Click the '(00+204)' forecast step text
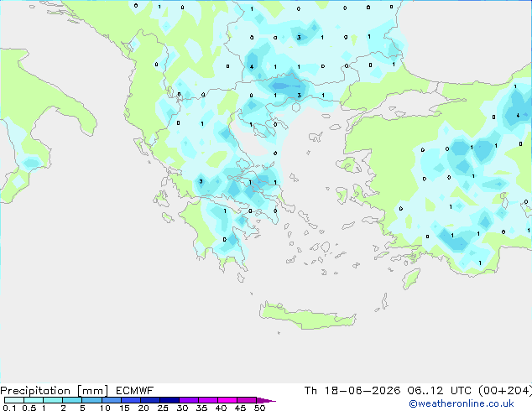This screenshot has width=532, height=411. (505, 391)
